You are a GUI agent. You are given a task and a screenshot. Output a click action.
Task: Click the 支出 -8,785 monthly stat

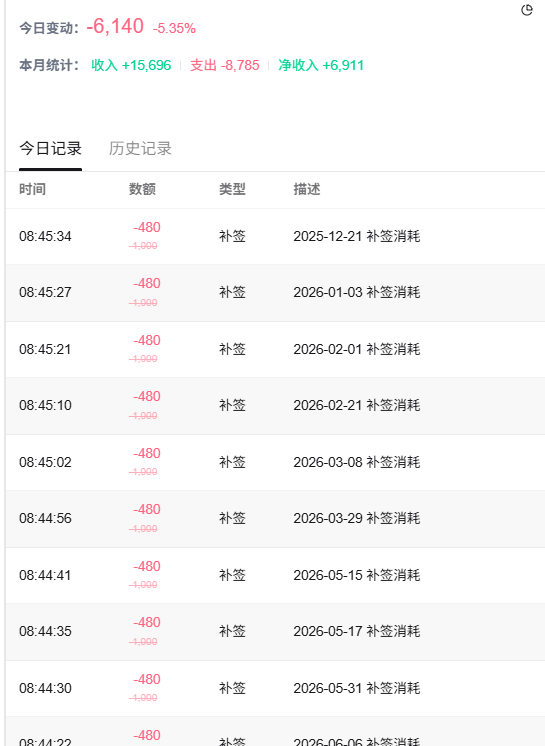pyautogui.click(x=225, y=65)
